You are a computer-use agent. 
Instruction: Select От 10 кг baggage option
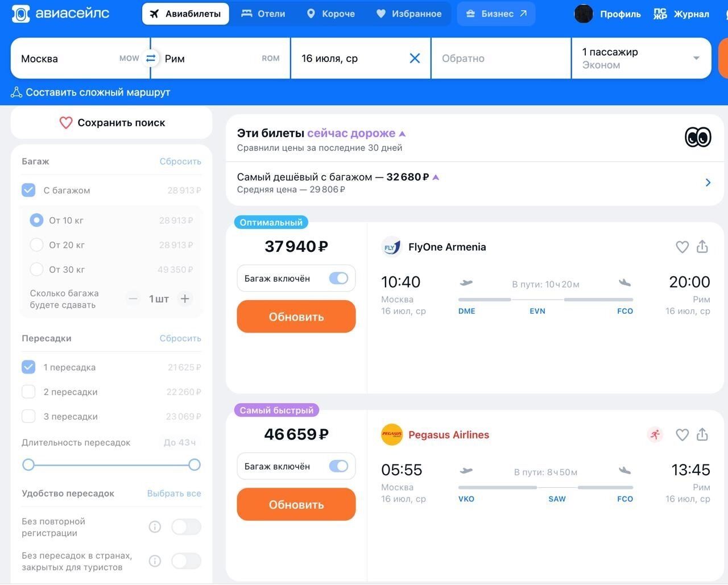pos(36,220)
